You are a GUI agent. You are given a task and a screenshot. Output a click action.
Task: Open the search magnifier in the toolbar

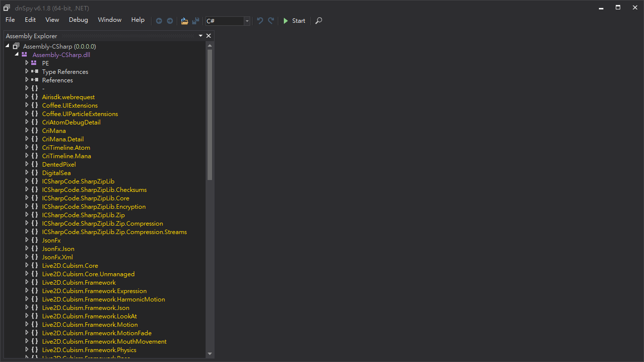(319, 21)
